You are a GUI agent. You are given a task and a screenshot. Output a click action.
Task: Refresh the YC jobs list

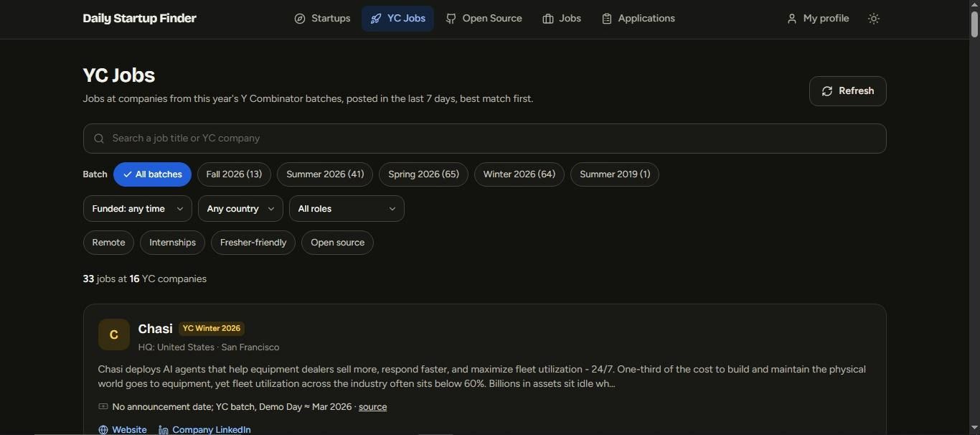tap(847, 91)
